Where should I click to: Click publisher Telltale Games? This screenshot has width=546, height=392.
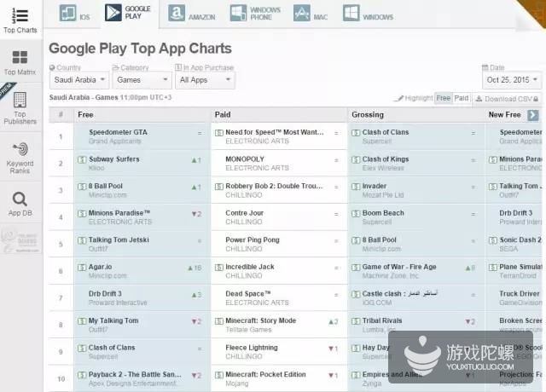pos(248,330)
